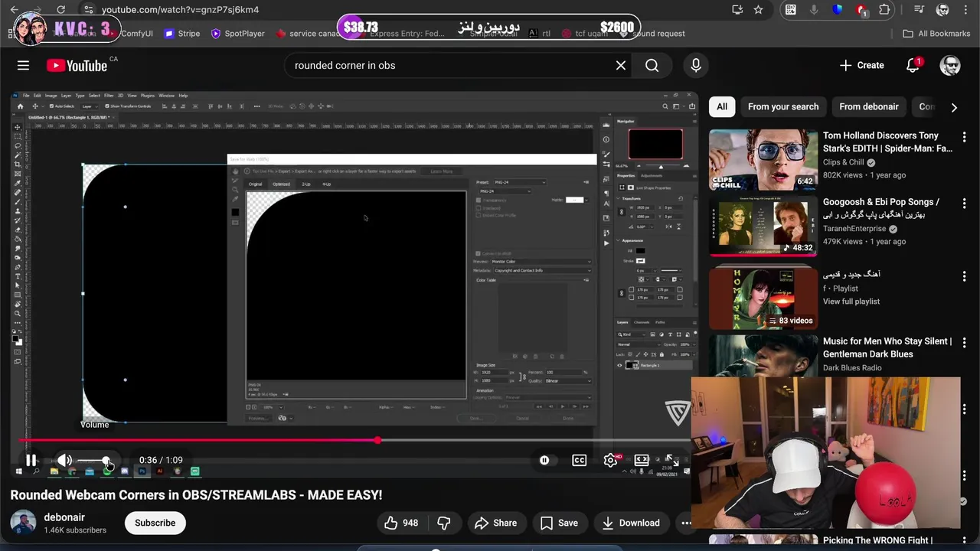Open the YouTube guide hamburger menu
Image resolution: width=980 pixels, height=551 pixels.
[x=23, y=65]
